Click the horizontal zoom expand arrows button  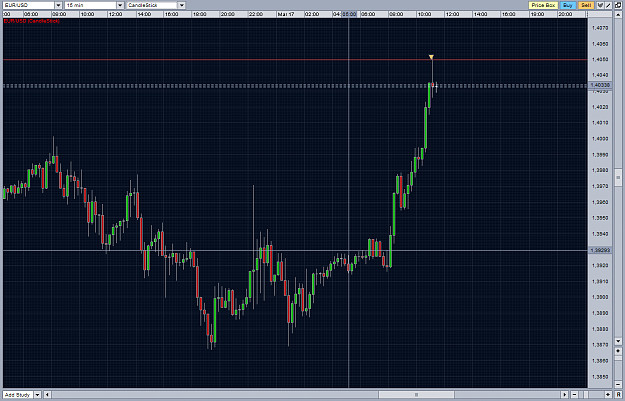tap(608, 394)
